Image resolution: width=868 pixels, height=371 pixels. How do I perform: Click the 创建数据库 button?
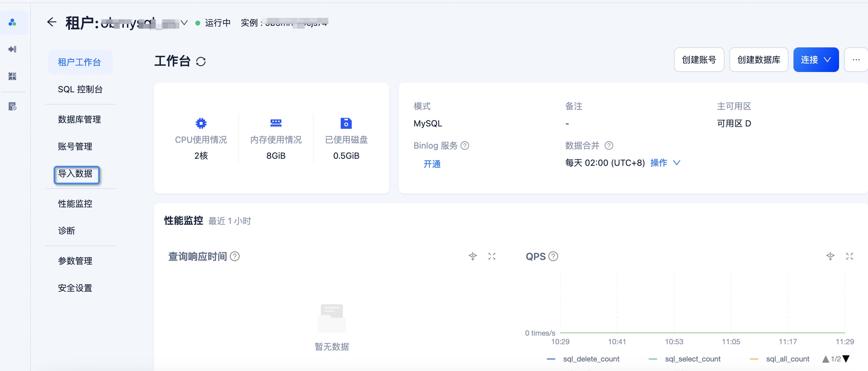pyautogui.click(x=758, y=60)
